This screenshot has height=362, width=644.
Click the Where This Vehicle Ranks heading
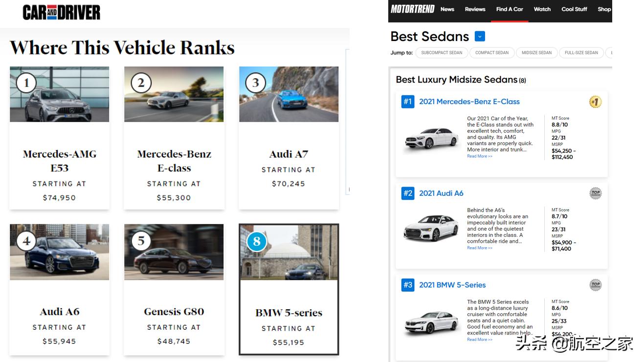(x=122, y=48)
